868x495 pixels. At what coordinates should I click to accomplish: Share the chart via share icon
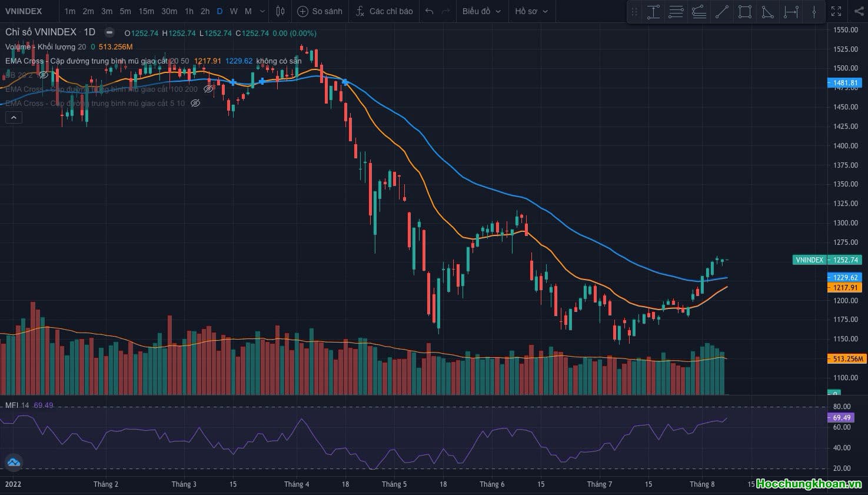click(859, 11)
